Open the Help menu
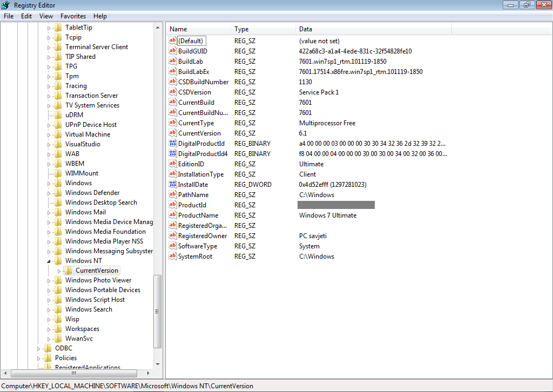Image resolution: width=553 pixels, height=392 pixels. click(100, 16)
